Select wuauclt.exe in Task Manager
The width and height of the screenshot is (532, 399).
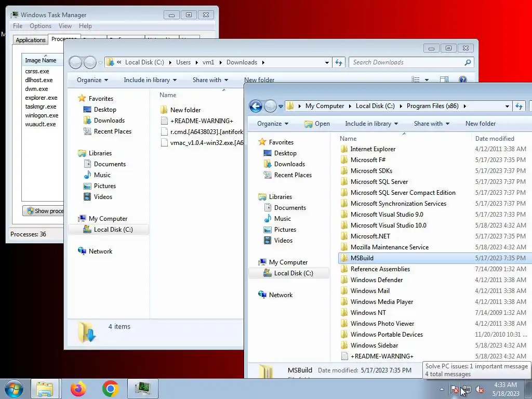[x=41, y=124]
